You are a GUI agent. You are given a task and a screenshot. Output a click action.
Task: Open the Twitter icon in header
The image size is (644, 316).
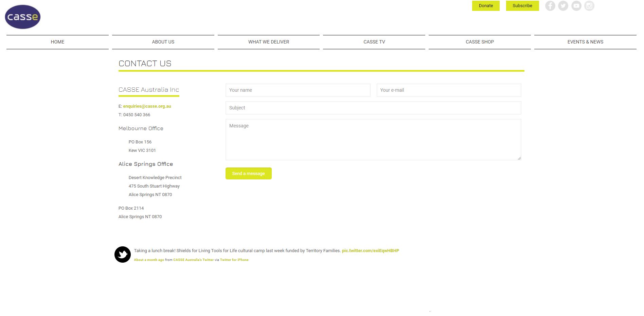pyautogui.click(x=563, y=6)
